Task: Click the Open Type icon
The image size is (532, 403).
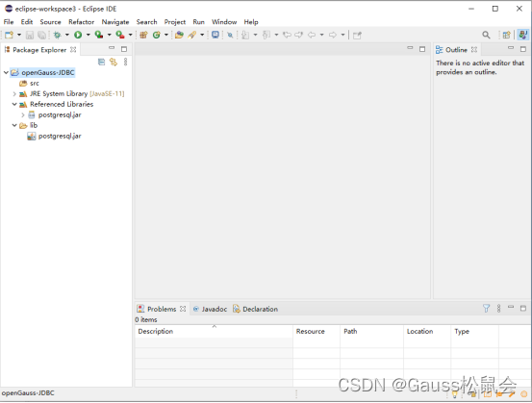Action: tap(179, 35)
